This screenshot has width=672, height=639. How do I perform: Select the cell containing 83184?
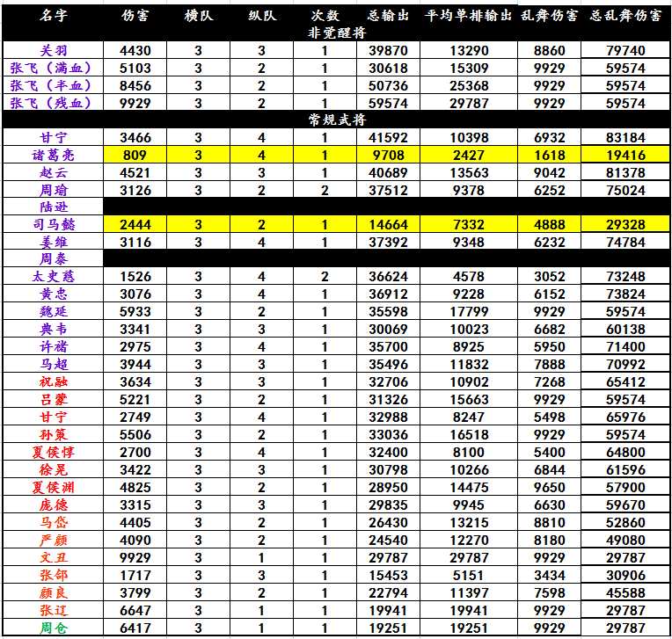click(x=625, y=137)
